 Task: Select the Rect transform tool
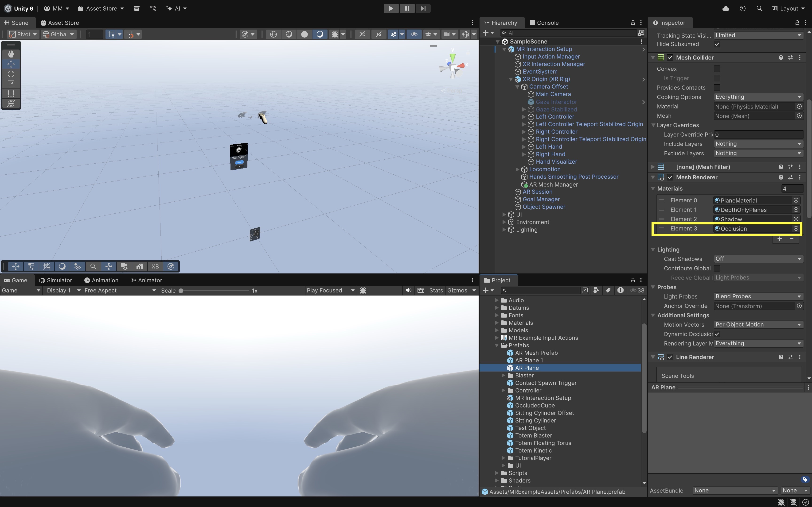tap(11, 94)
